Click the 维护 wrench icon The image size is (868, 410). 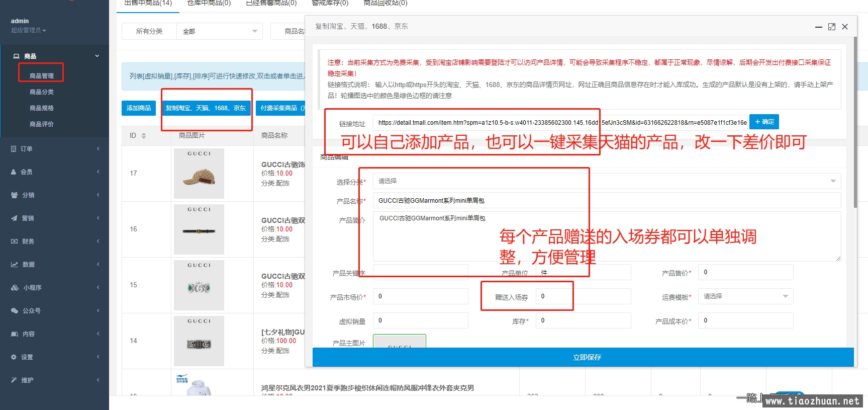[14, 380]
